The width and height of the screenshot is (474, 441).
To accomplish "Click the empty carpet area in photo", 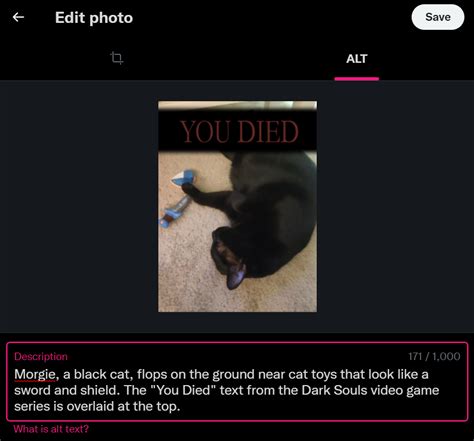I will (x=187, y=273).
